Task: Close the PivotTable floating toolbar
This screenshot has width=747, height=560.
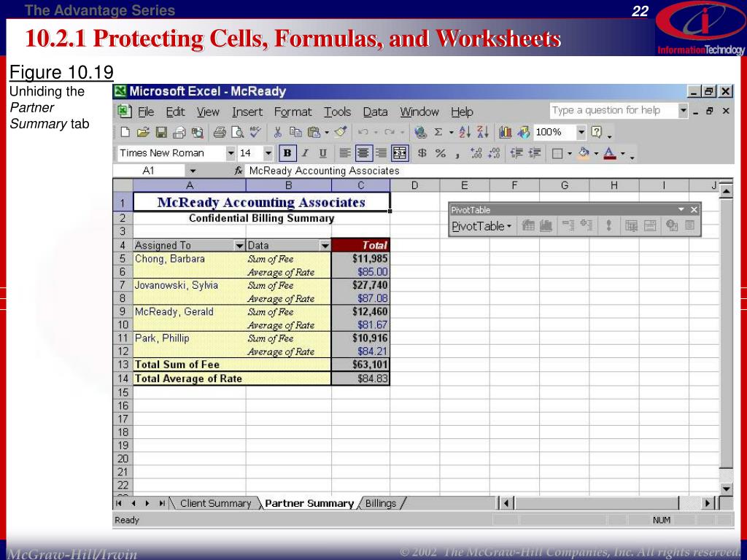Action: click(x=694, y=209)
